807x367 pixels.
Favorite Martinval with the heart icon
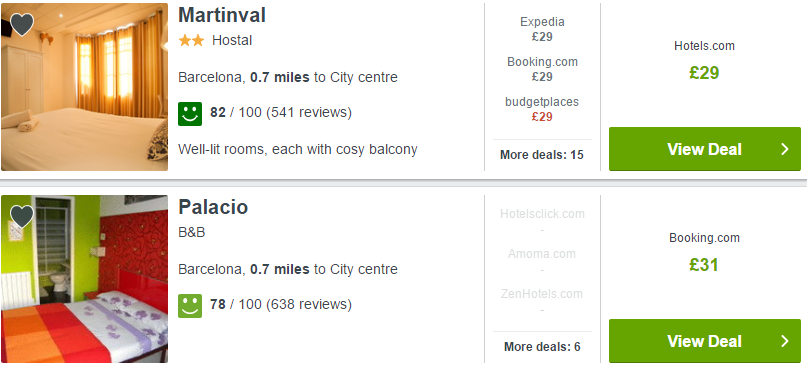(x=22, y=25)
